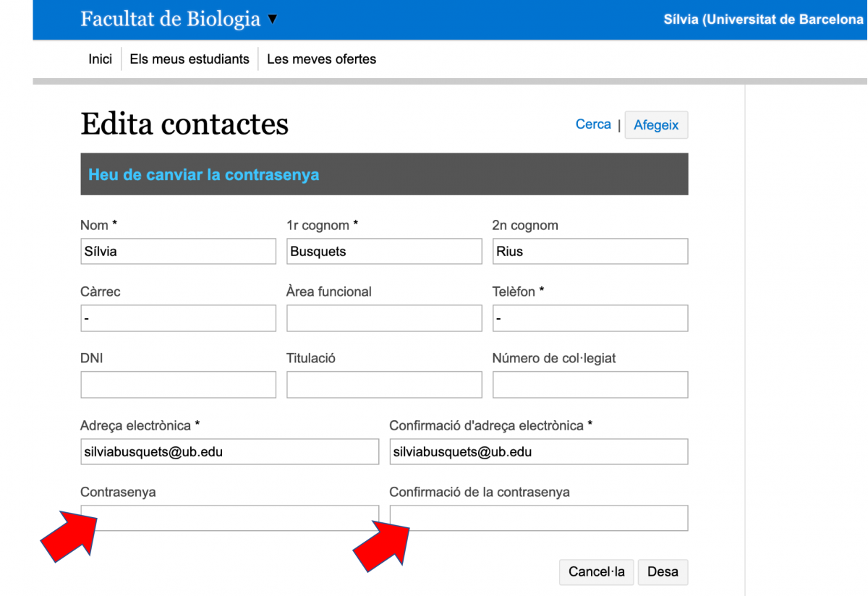
Task: Click the Nom input field
Action: pyautogui.click(x=178, y=252)
